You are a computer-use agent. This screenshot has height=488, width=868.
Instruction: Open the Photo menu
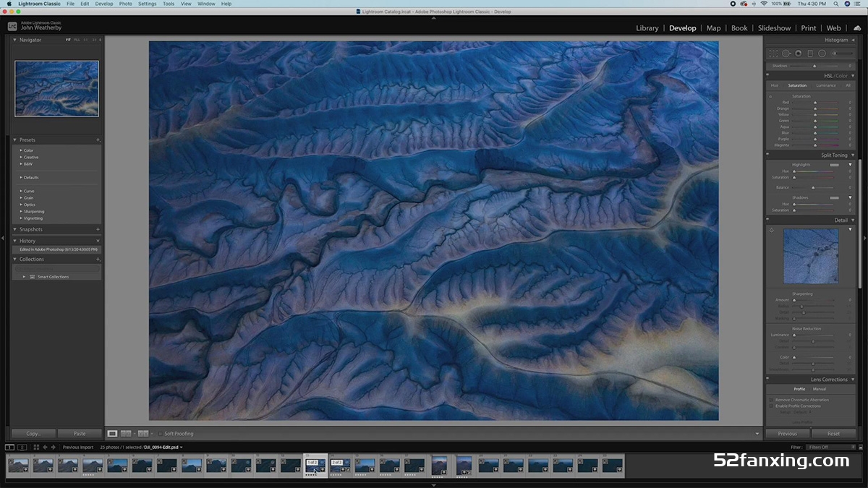pos(126,4)
